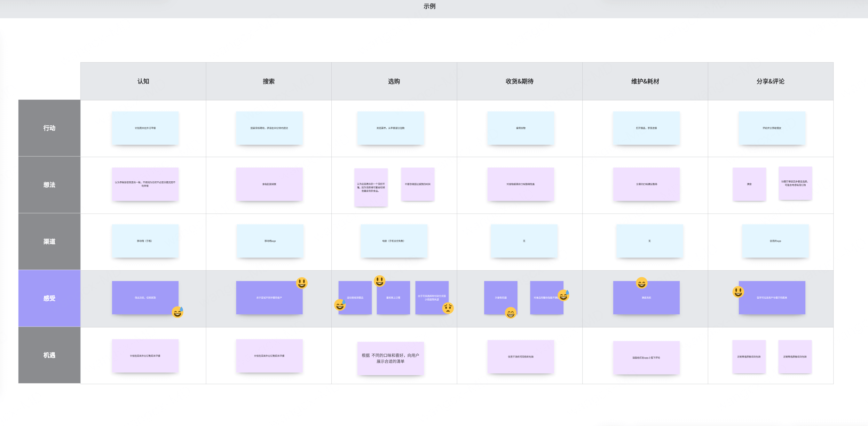This screenshot has height=426, width=868.
Task: Click the 选购 column header
Action: (394, 81)
